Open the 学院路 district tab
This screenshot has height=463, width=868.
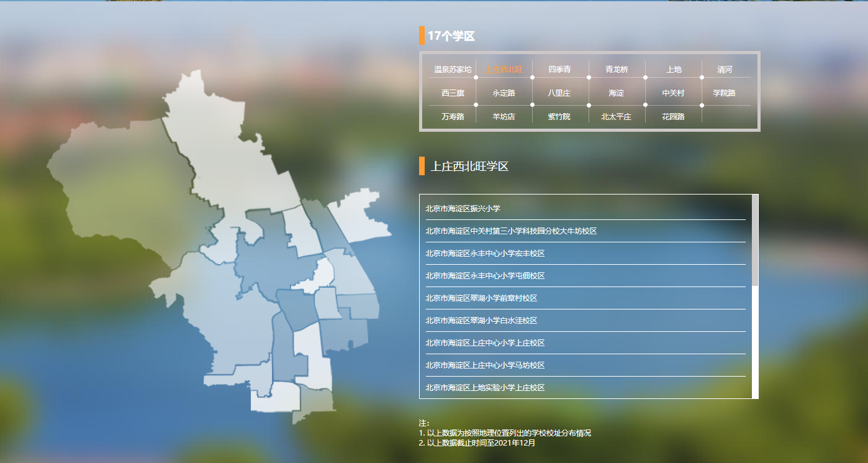[724, 93]
